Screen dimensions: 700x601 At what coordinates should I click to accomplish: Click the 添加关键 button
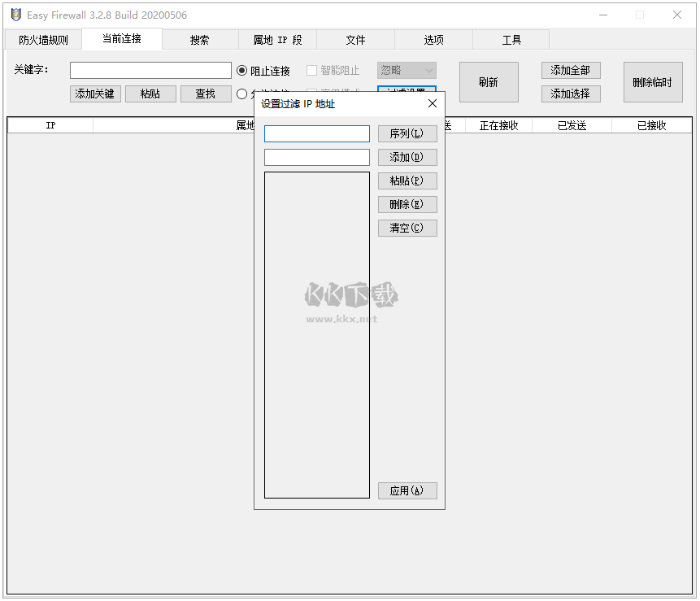click(x=95, y=94)
